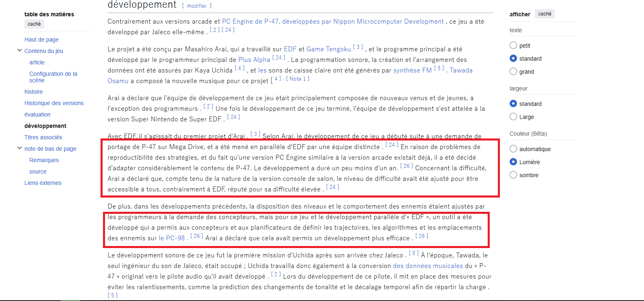Go to Haut de page
The height and width of the screenshot is (301, 644).
[x=42, y=40]
